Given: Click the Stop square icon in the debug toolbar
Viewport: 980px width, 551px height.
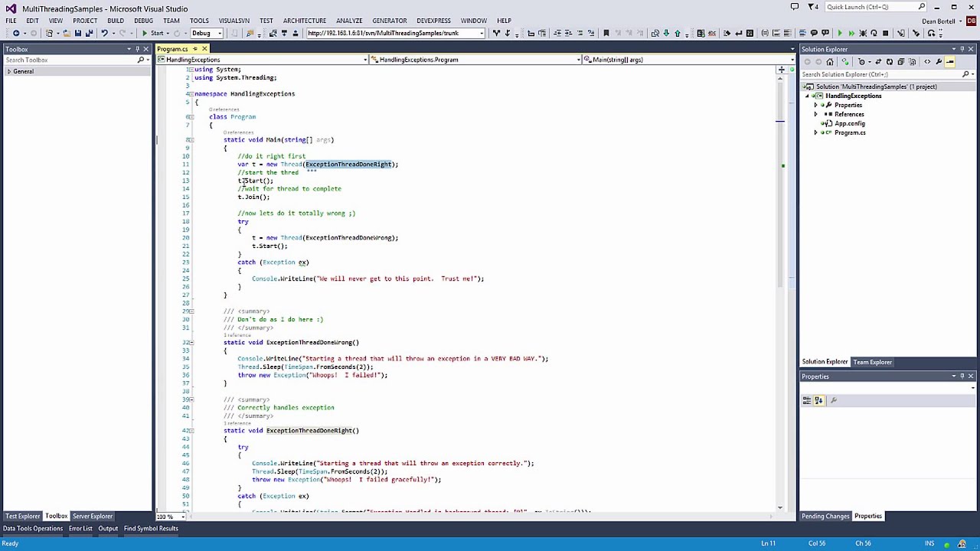Looking at the screenshot, I should point(886,33).
